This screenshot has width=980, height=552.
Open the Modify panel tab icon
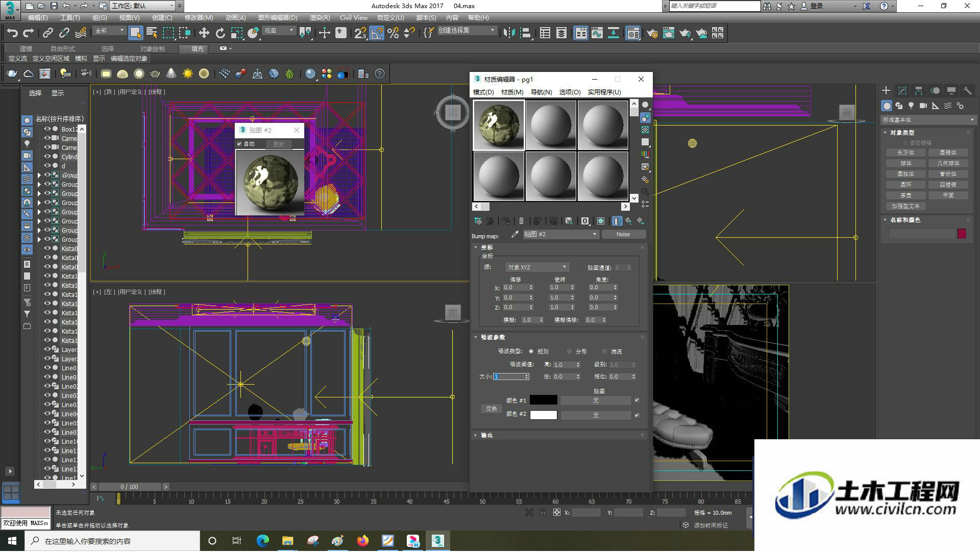(x=902, y=91)
